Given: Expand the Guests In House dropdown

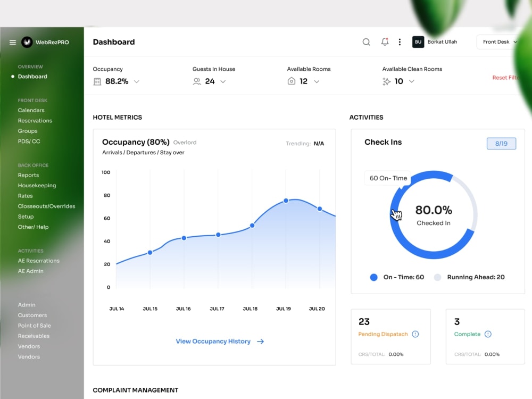Looking at the screenshot, I should click(x=223, y=81).
